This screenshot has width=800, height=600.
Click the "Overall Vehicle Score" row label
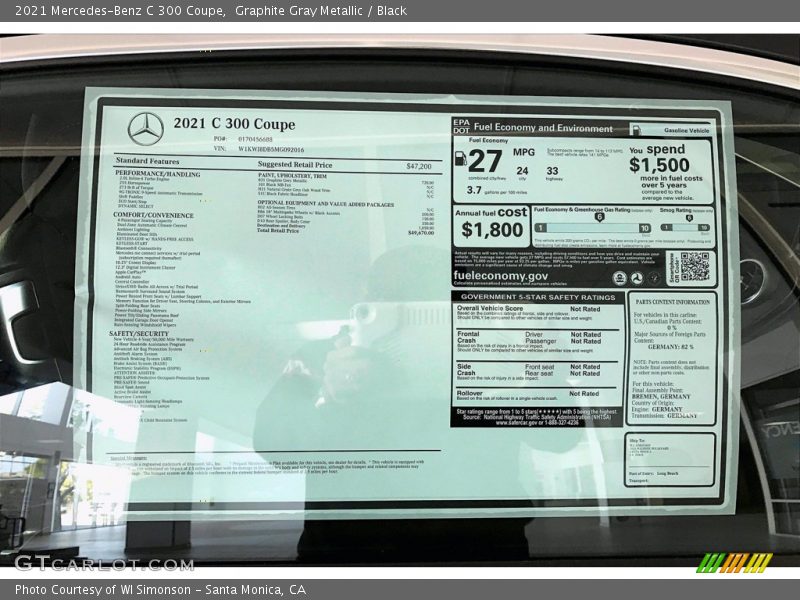click(x=490, y=308)
